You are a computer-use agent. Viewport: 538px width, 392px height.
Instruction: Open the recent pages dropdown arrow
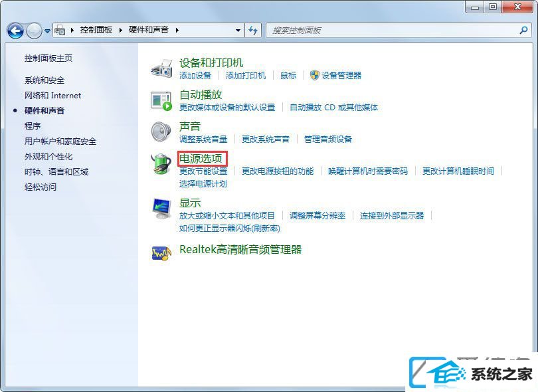tap(47, 31)
